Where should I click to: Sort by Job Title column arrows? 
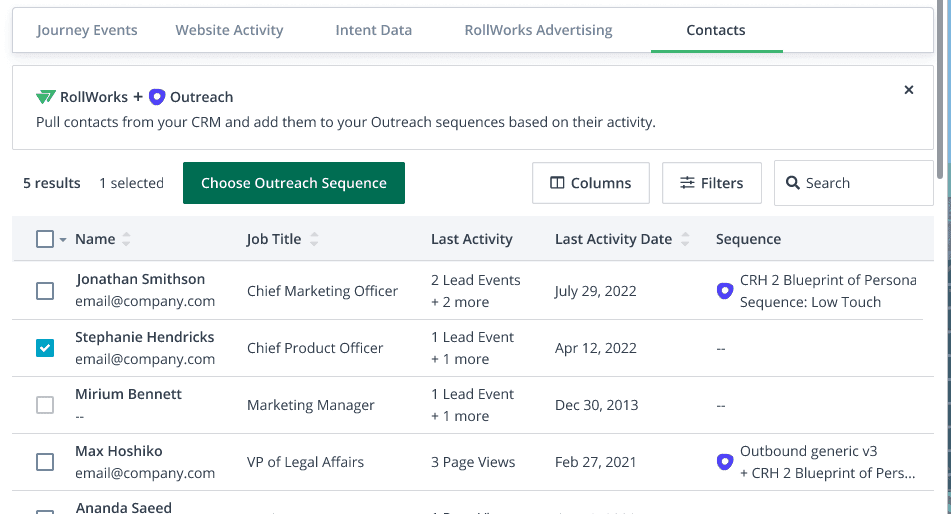314,240
